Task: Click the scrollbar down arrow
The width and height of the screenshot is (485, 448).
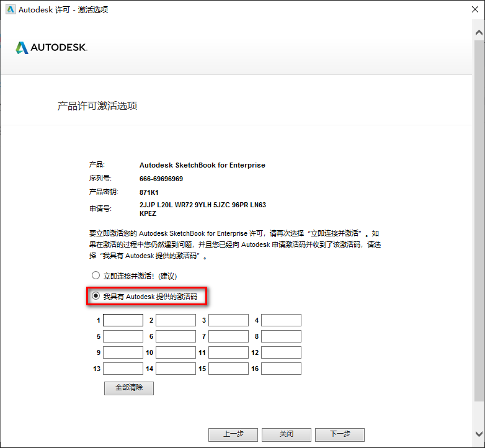Action: pyautogui.click(x=478, y=434)
